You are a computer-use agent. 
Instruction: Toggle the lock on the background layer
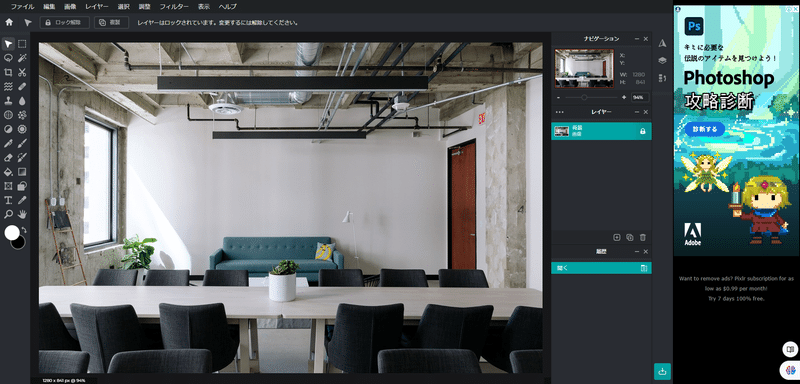click(643, 131)
